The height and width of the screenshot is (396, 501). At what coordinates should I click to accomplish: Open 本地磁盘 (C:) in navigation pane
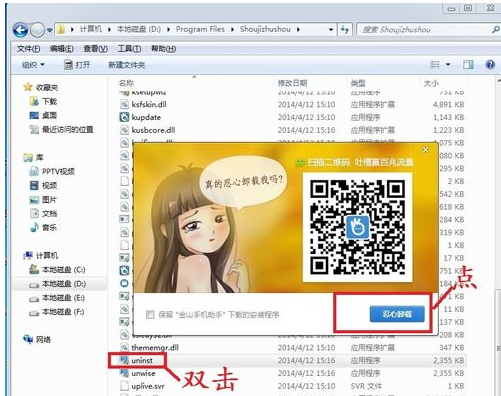57,269
